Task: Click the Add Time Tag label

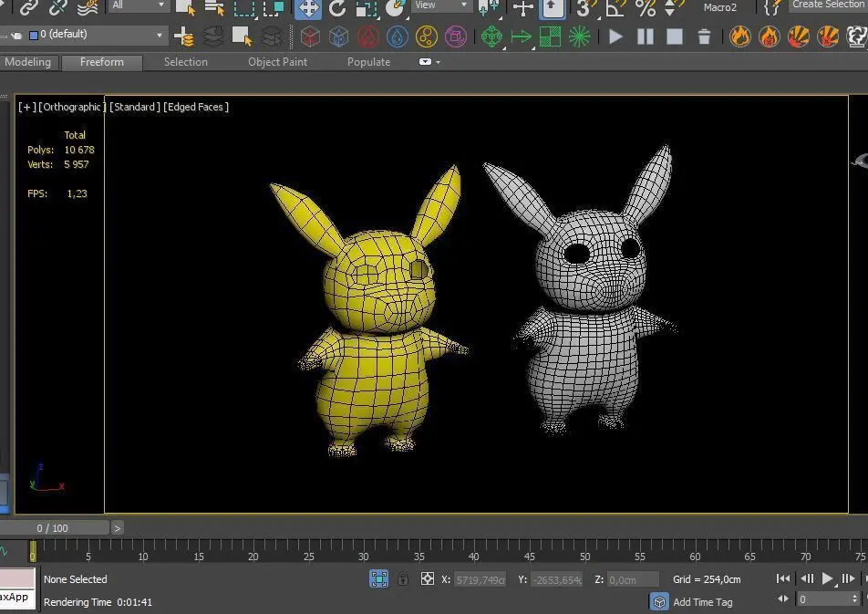Action: point(702,602)
